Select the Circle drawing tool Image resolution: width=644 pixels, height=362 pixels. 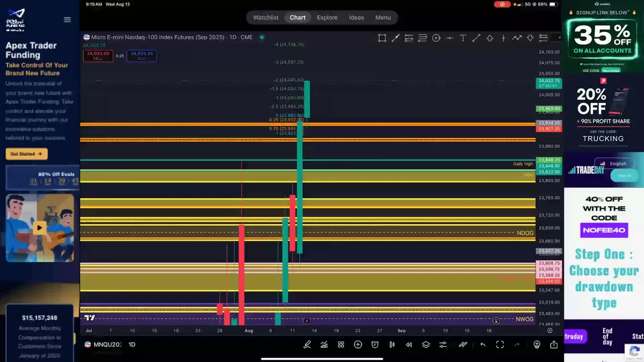[x=436, y=38]
